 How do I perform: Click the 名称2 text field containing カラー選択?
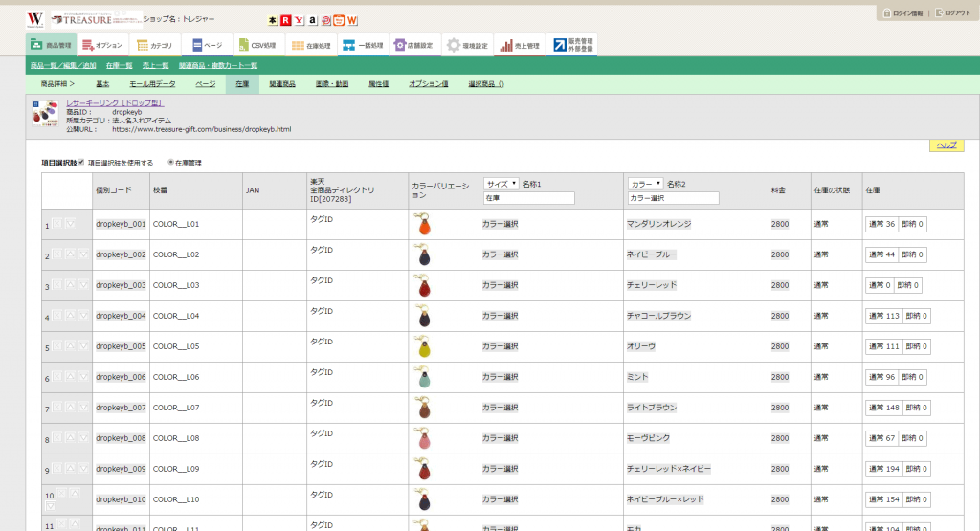pos(673,198)
